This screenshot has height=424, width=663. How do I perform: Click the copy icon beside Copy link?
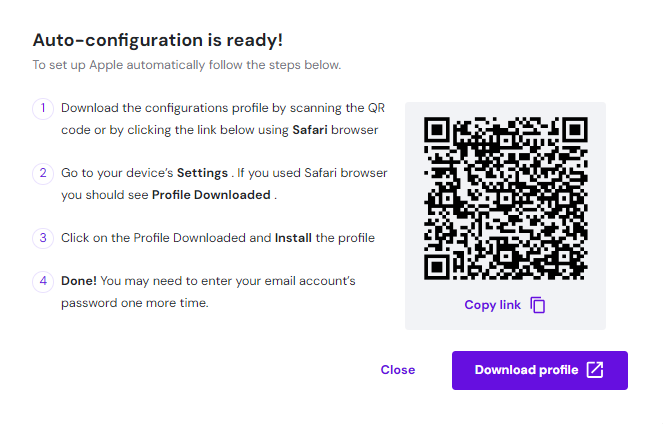pyautogui.click(x=538, y=305)
